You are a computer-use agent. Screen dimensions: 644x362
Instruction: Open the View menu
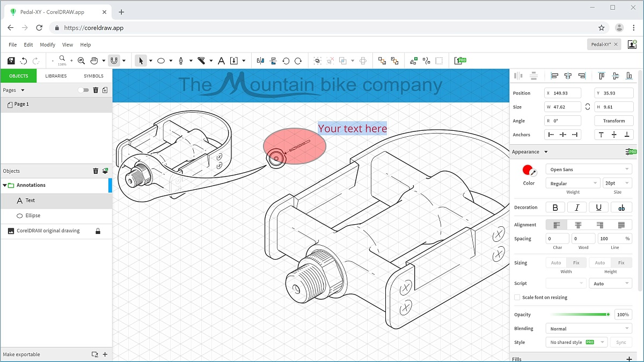(x=68, y=45)
